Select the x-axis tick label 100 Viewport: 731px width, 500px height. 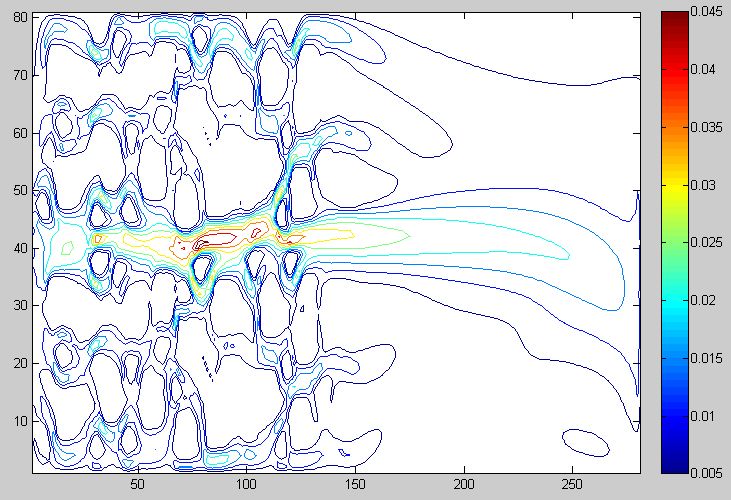pos(247,484)
